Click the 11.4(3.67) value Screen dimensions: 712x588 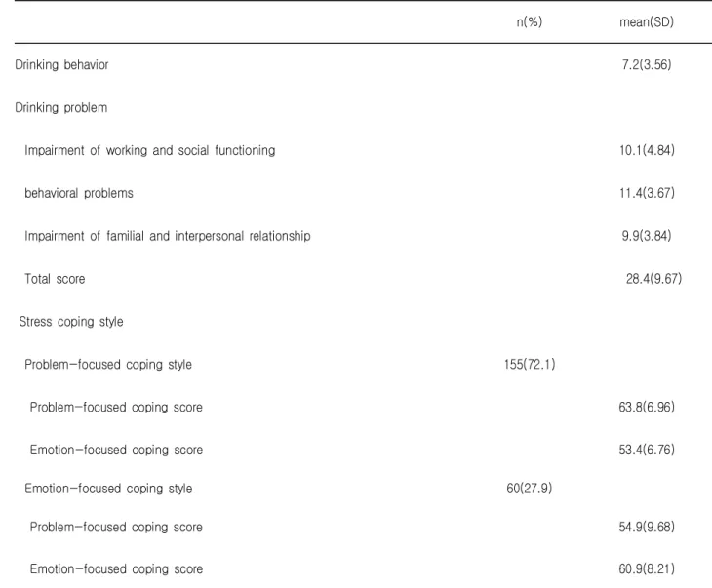tap(647, 193)
